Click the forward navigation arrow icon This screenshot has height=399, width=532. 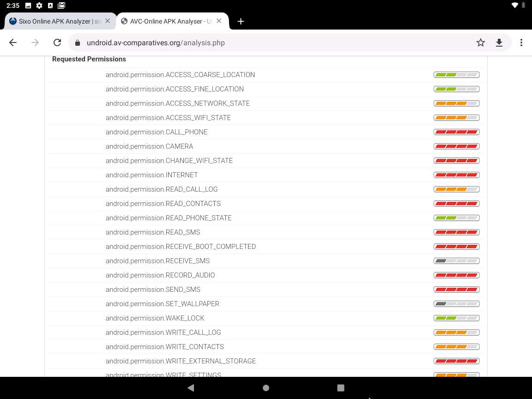coord(35,42)
